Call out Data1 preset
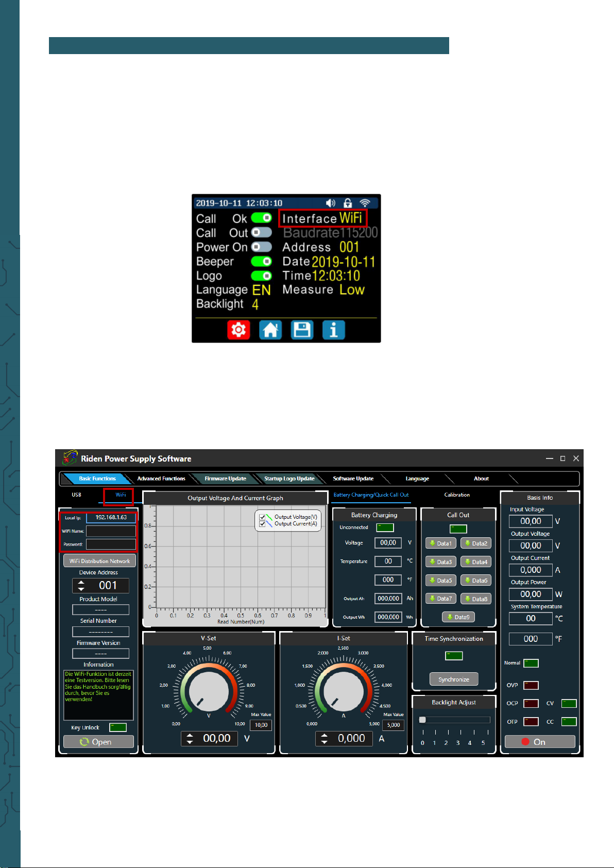Image resolution: width=614 pixels, height=868 pixels. click(440, 543)
